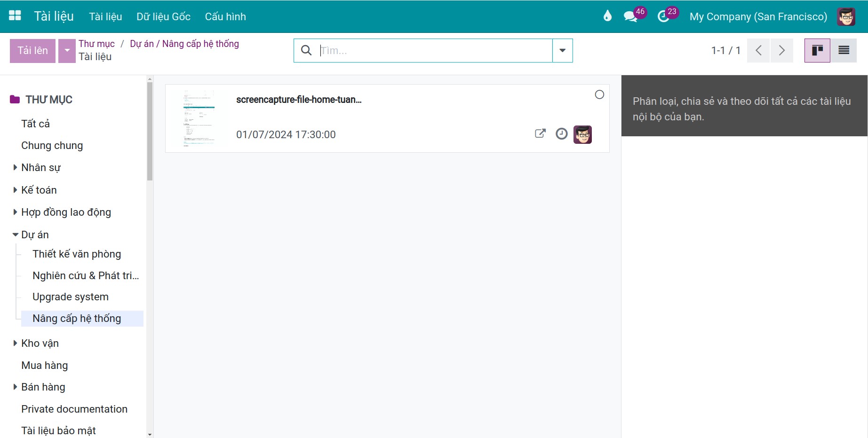The image size is (868, 438).
Task: Expand Hợp đồng lao động folder
Action: click(15, 212)
